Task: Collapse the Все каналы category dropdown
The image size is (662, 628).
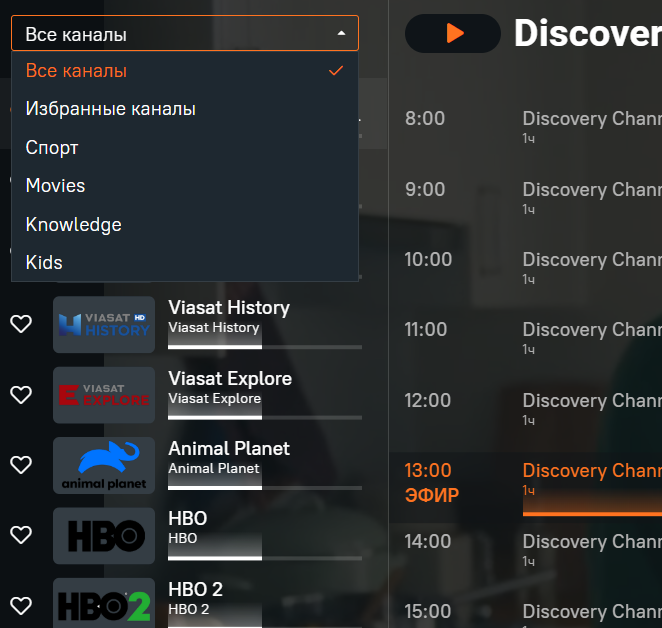Action: click(185, 33)
